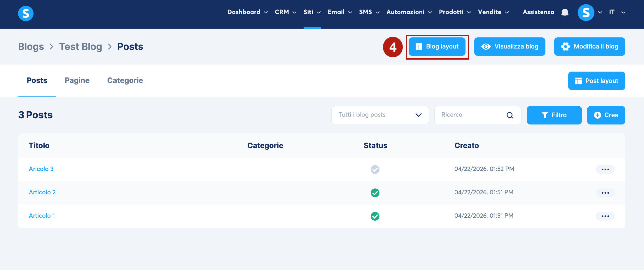Switch to the Pagine tab
This screenshot has height=270, width=644.
pos(77,80)
